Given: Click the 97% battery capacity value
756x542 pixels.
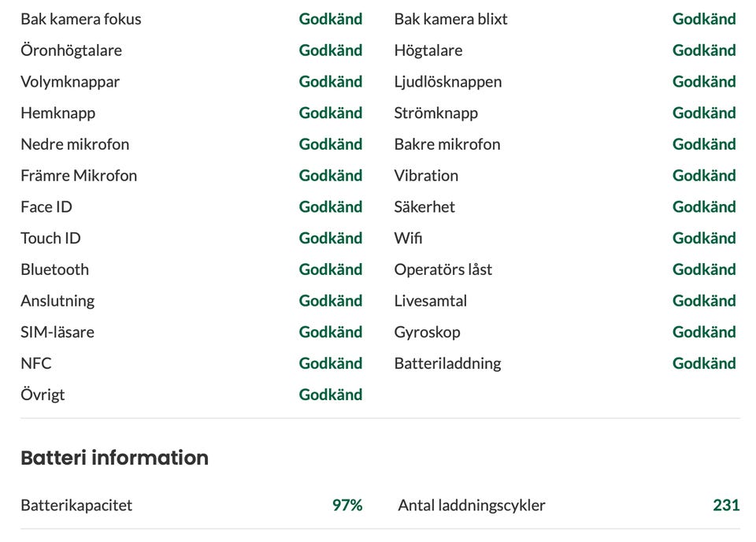Looking at the screenshot, I should (347, 505).
